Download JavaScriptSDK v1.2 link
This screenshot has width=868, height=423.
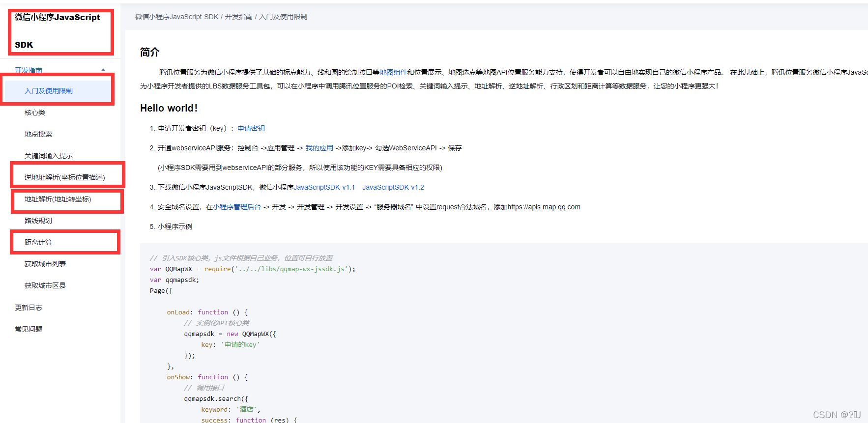pos(393,187)
